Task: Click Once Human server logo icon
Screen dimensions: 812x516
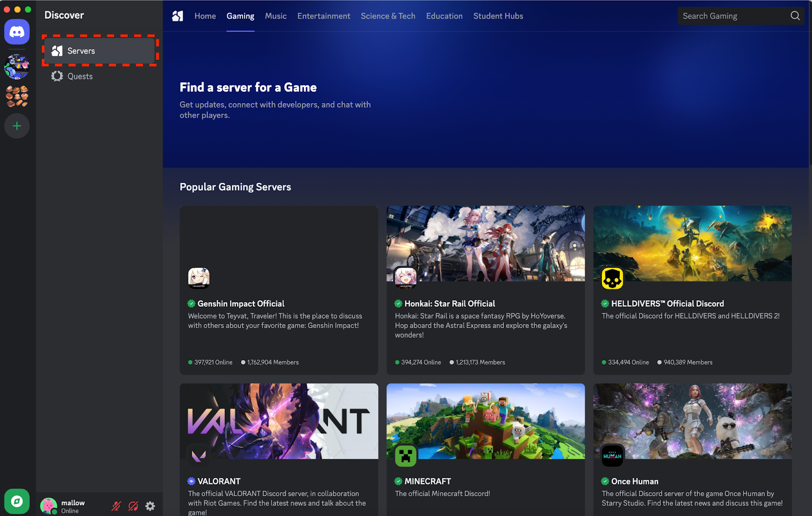Action: [613, 456]
